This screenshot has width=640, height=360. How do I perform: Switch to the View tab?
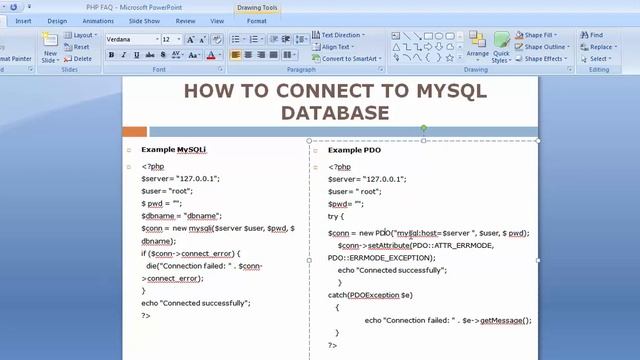tap(217, 21)
